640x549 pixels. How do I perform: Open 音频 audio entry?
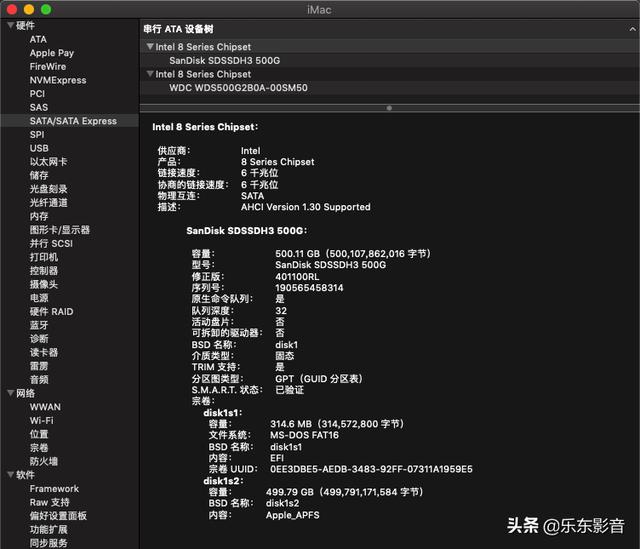[39, 380]
